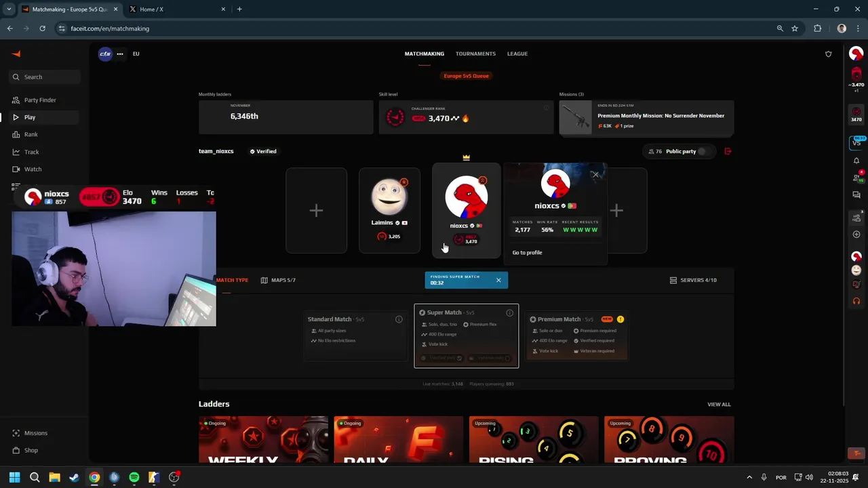Image resolution: width=868 pixels, height=488 pixels.
Task: Open the Servers 4/10 selector
Action: [x=693, y=280]
